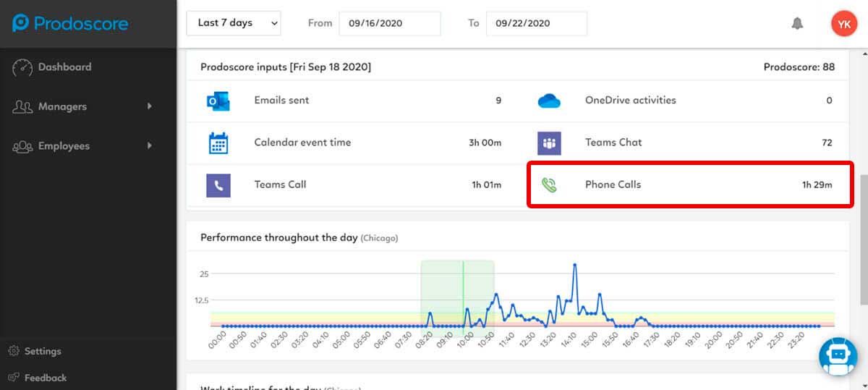Click the Settings gear icon
The image size is (868, 390).
coord(14,352)
